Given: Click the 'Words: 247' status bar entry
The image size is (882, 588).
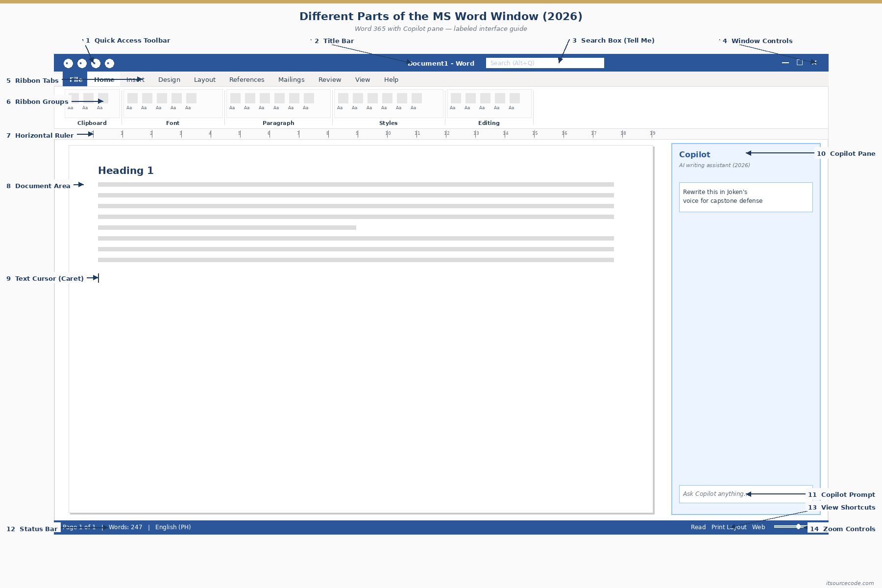Looking at the screenshot, I should [125, 527].
